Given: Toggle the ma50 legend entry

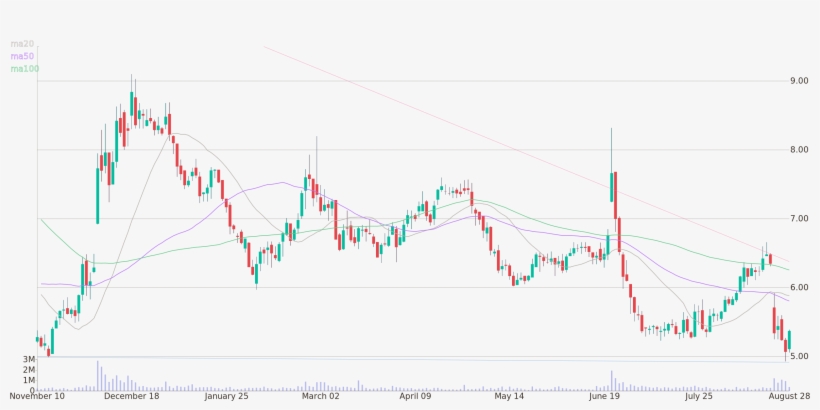Looking at the screenshot, I should tap(21, 56).
